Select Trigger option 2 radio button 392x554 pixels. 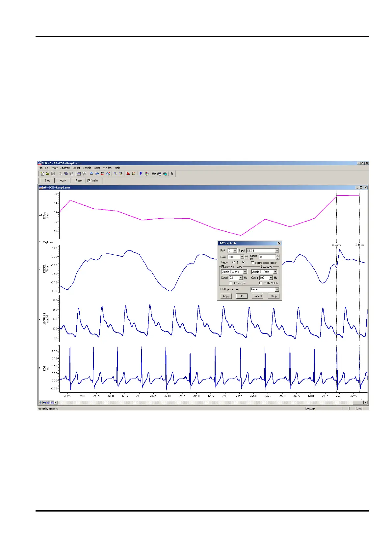[x=234, y=262]
